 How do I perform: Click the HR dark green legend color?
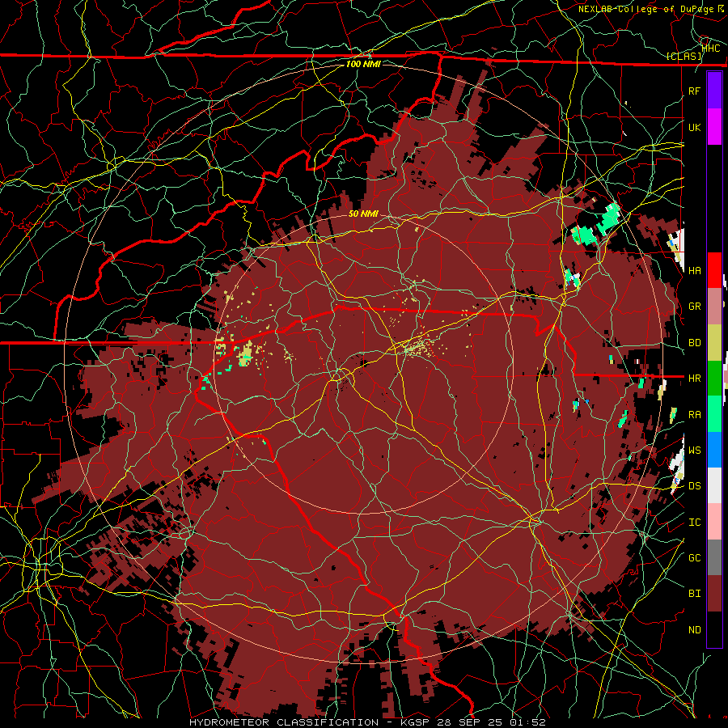[x=714, y=379]
